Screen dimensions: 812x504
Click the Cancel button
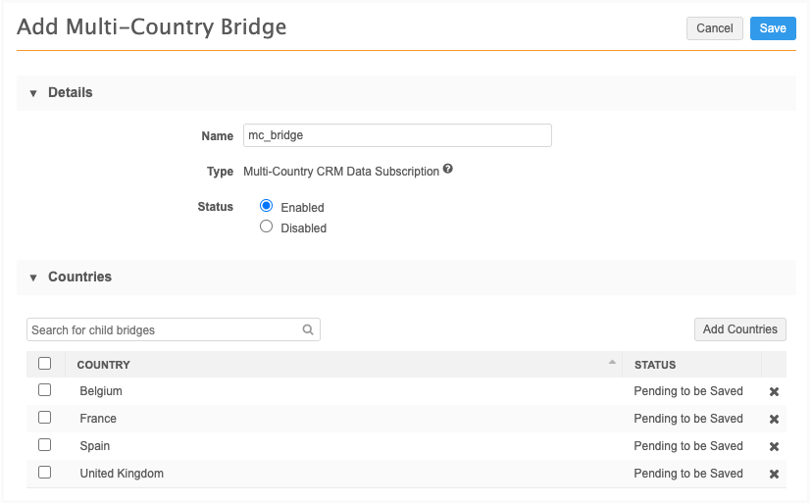[714, 28]
